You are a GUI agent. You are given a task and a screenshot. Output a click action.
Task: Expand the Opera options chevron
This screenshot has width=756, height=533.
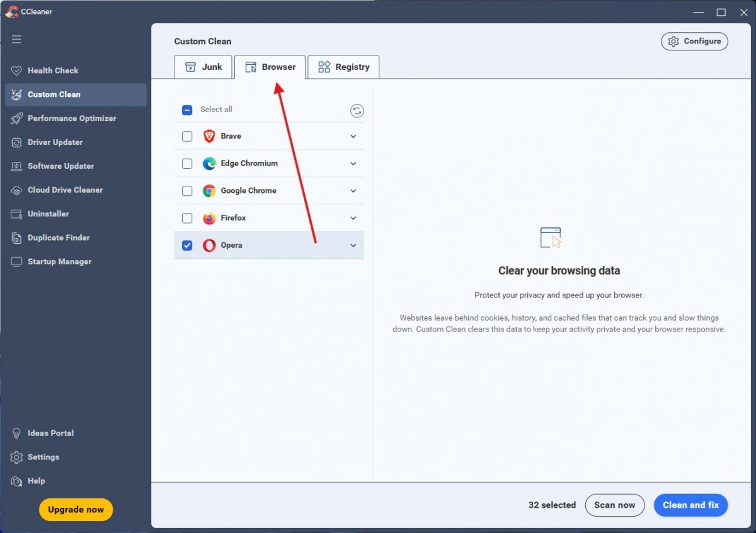[353, 246]
